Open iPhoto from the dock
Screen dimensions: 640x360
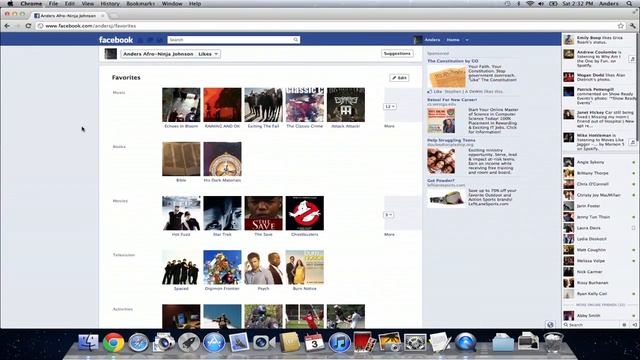coord(390,342)
